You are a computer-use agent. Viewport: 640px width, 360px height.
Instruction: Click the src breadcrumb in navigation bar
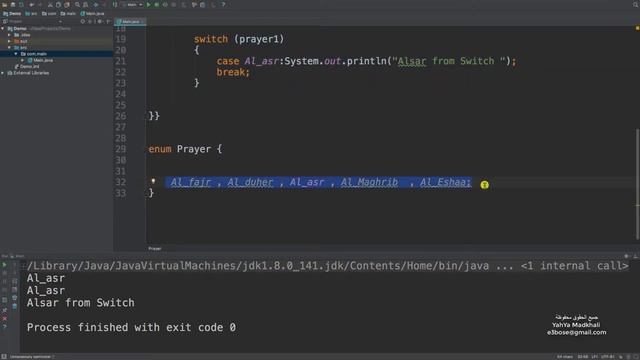31,13
